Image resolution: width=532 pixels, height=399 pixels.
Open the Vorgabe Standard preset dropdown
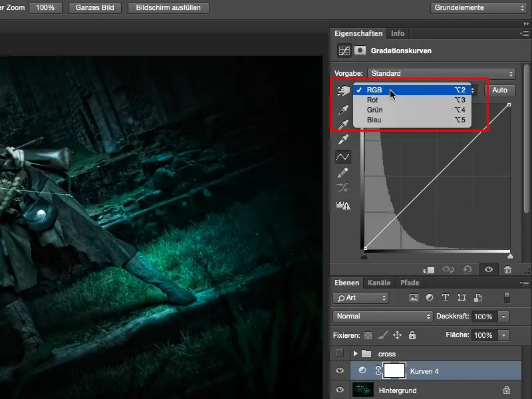442,74
